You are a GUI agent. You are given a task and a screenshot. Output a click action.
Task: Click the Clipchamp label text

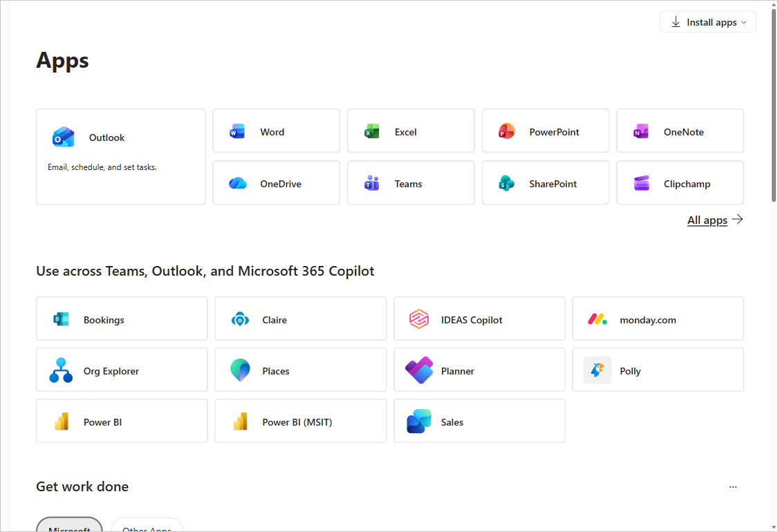(687, 184)
